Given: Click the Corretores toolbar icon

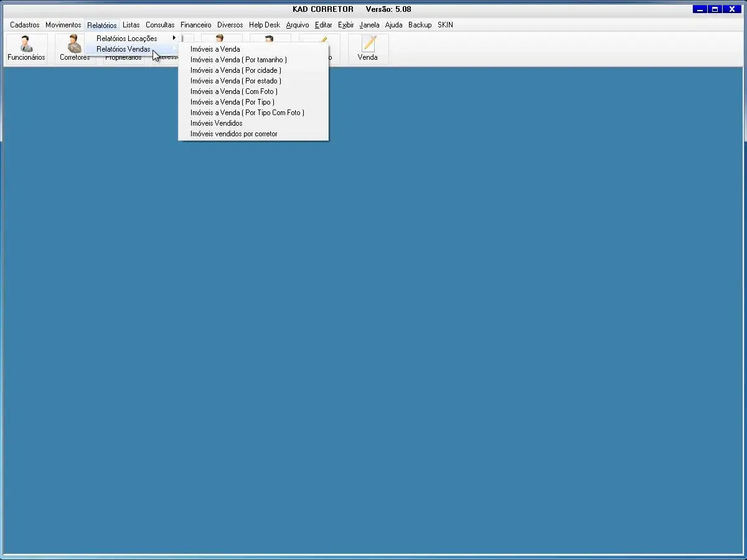Looking at the screenshot, I should point(75,49).
